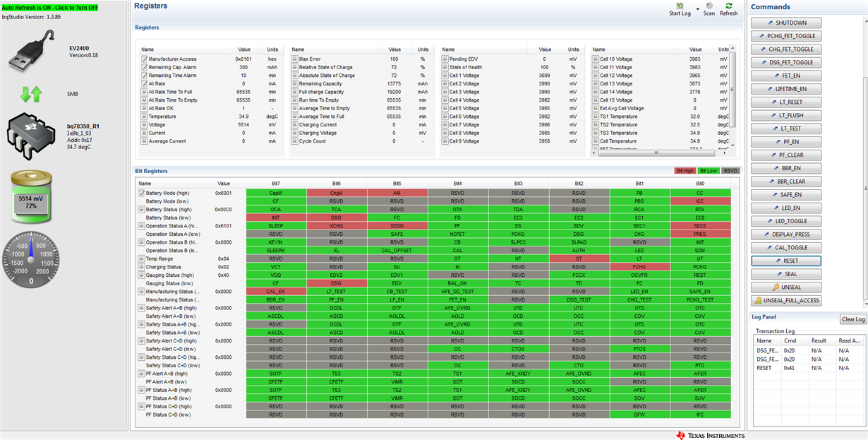Screen dimensions: 868x440
Task: Click the Bit0 column header
Action: click(699, 184)
